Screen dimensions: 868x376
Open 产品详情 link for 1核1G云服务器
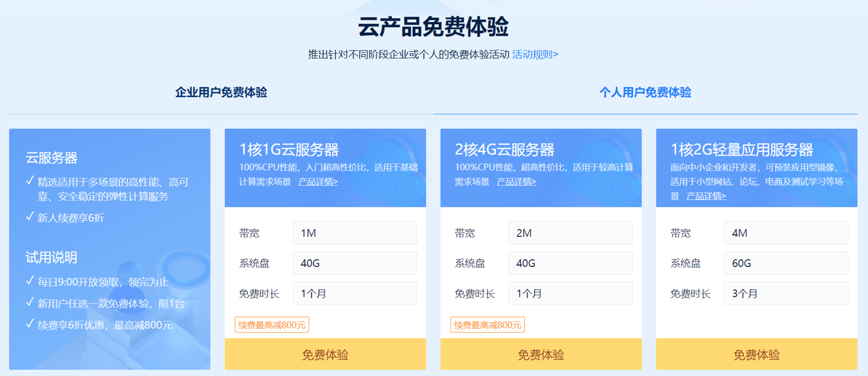318,181
